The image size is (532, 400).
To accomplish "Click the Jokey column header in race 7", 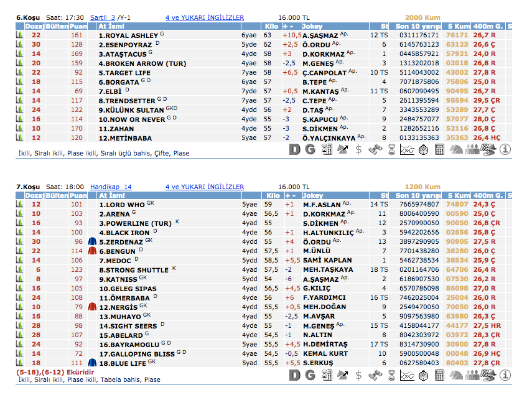I will click(312, 195).
